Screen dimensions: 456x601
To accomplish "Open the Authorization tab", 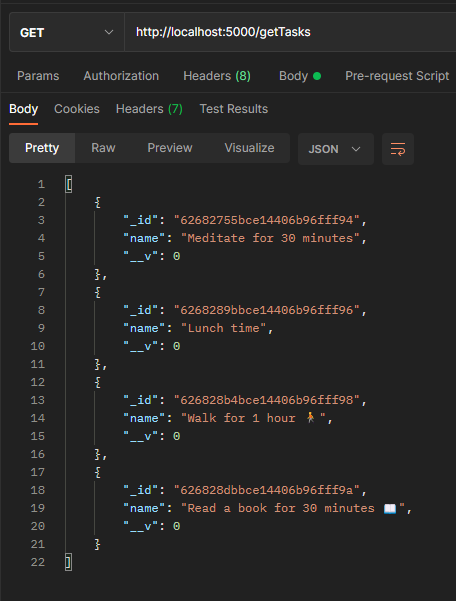I will [x=121, y=76].
